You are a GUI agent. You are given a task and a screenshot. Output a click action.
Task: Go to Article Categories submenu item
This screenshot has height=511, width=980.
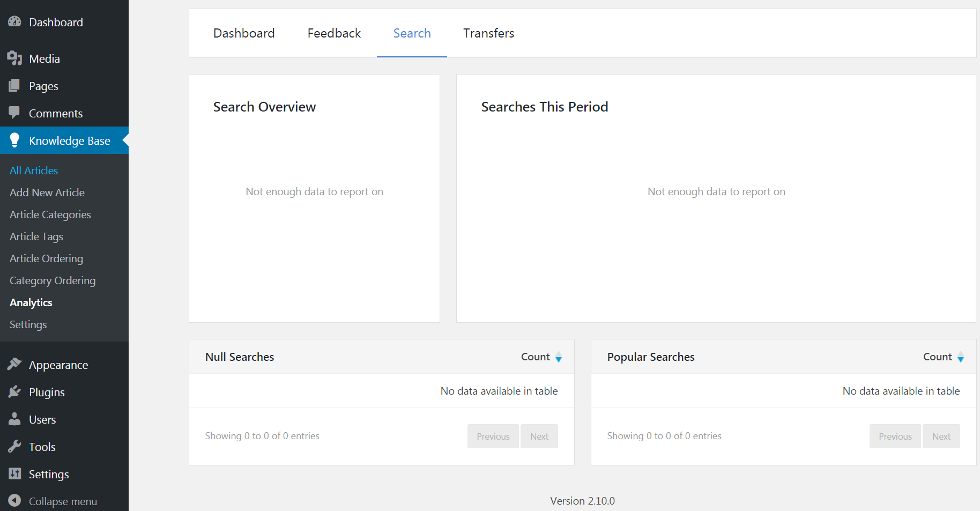[x=50, y=214]
